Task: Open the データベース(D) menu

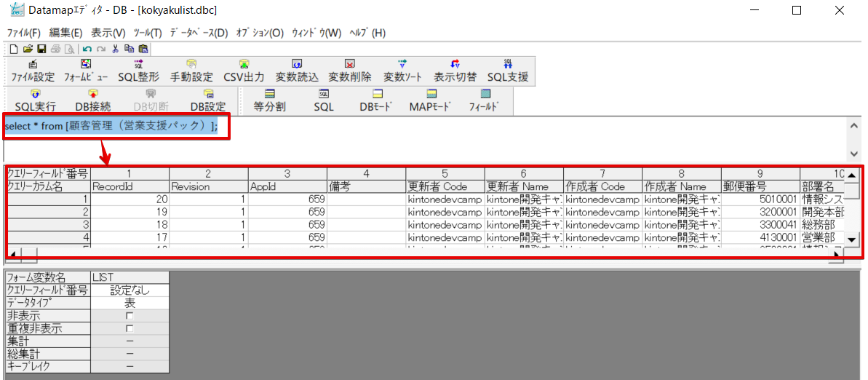Action: [199, 33]
